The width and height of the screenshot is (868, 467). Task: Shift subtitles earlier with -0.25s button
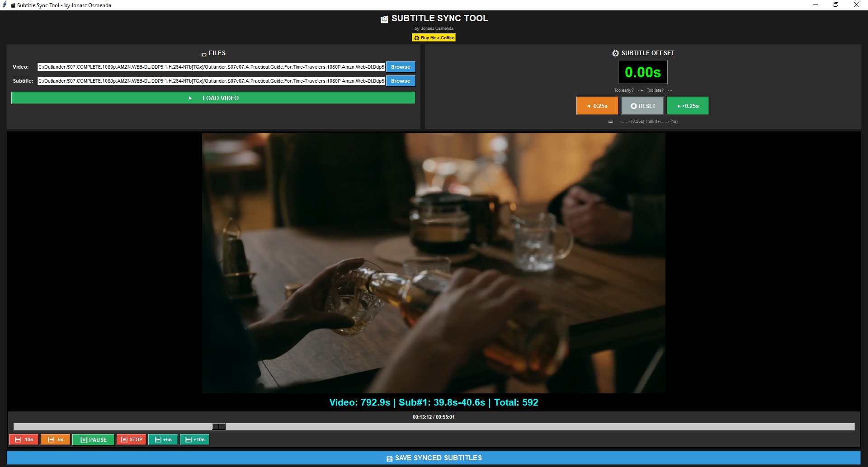tap(597, 106)
